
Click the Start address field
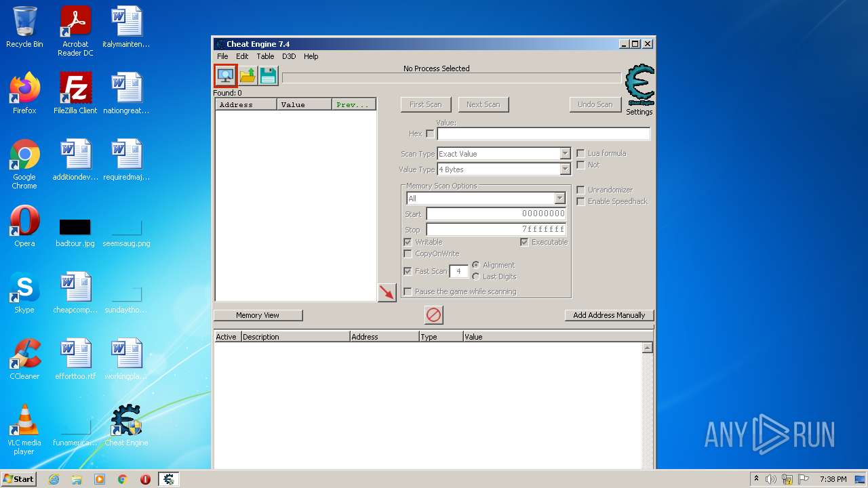(496, 213)
